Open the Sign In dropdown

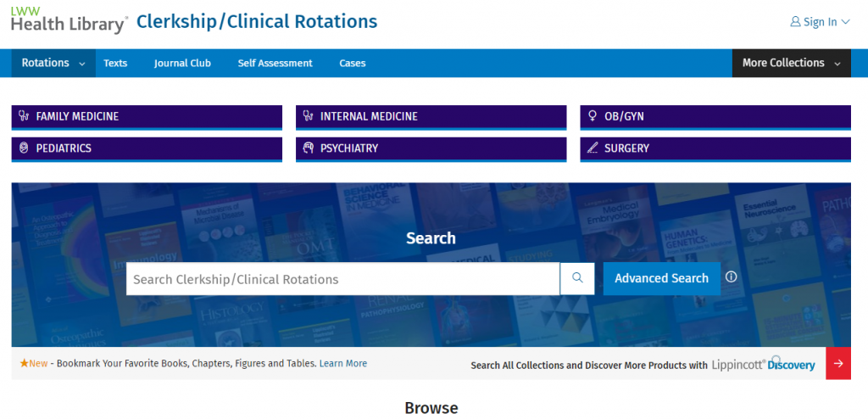[x=820, y=22]
